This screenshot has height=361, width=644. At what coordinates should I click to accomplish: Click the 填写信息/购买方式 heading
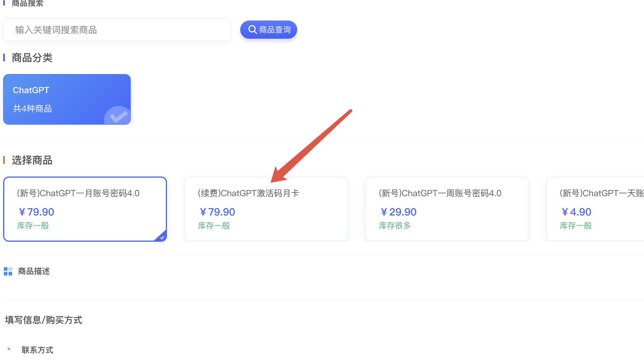pyautogui.click(x=44, y=320)
